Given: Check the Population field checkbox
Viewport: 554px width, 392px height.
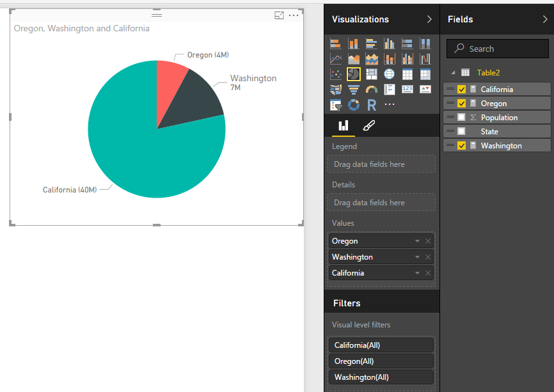Looking at the screenshot, I should 461,117.
